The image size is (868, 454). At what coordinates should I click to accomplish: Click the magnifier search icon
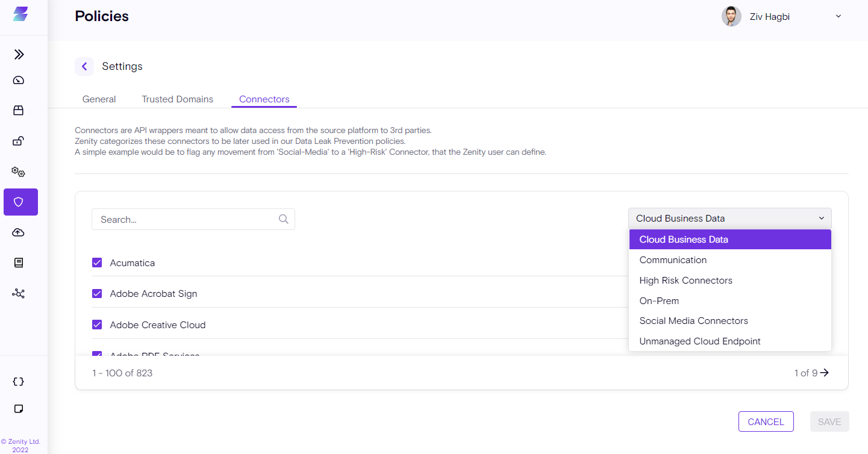[x=284, y=219]
